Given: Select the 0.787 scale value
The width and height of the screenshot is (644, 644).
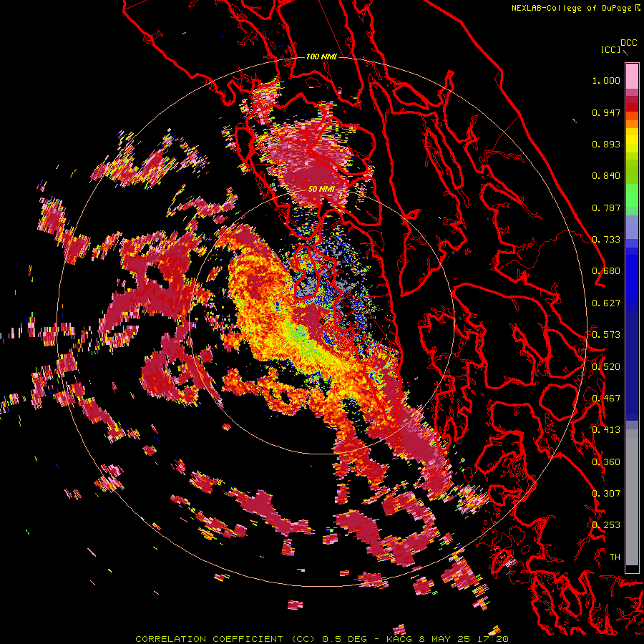Looking at the screenshot, I should point(606,208).
